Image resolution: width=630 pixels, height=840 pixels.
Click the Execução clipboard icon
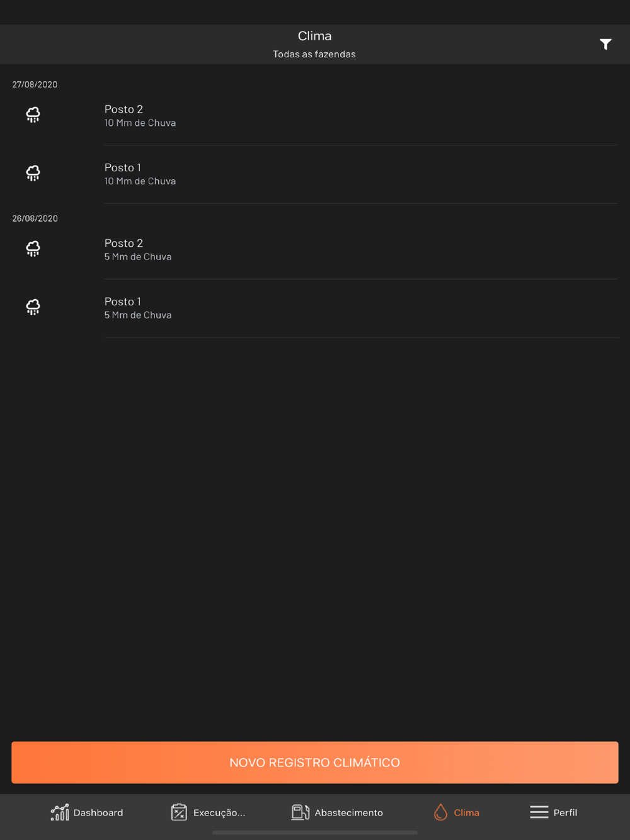[179, 812]
